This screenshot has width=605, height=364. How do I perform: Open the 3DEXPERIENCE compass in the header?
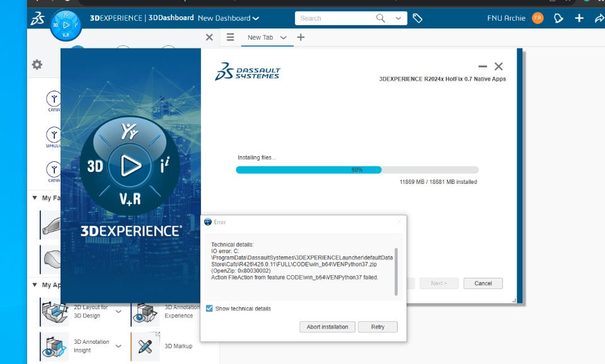coord(66,25)
